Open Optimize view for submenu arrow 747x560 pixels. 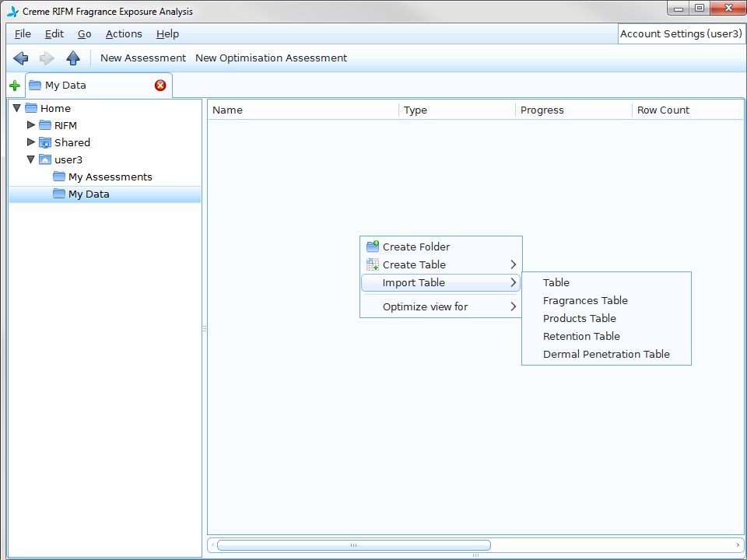pos(513,306)
